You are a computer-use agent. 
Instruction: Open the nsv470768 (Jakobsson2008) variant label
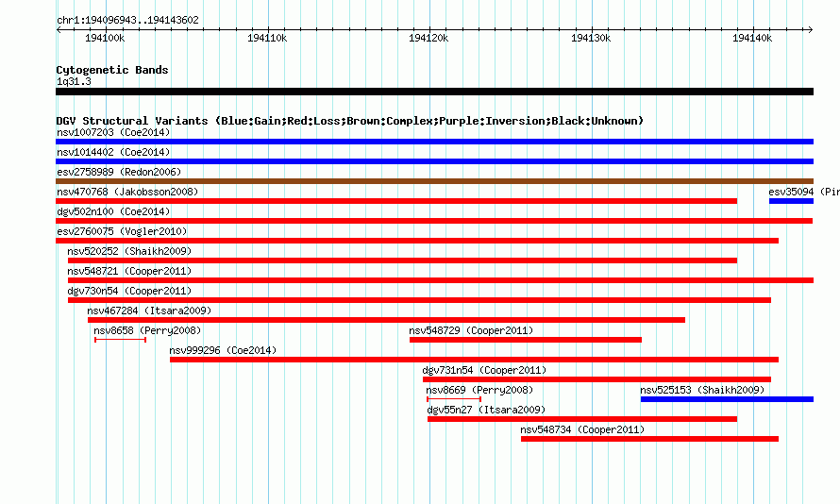[x=127, y=192]
